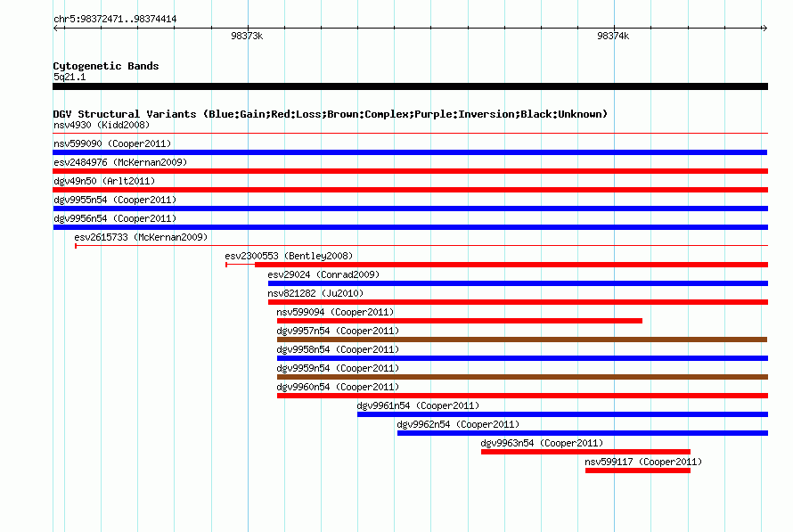Click the ruler's left arrow end
The height and width of the screenshot is (532, 793).
click(x=56, y=28)
